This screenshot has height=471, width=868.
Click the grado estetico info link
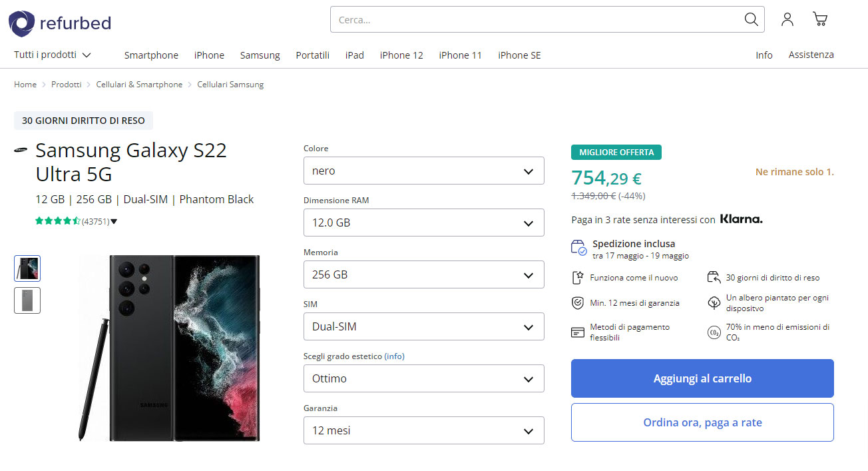pos(394,356)
